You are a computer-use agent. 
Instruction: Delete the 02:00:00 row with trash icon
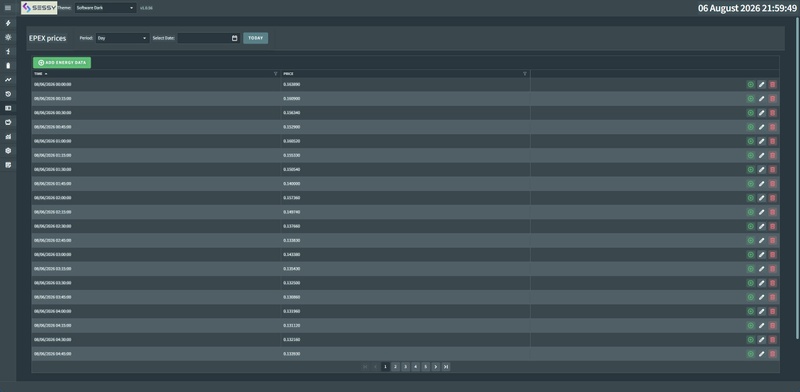tap(772, 198)
